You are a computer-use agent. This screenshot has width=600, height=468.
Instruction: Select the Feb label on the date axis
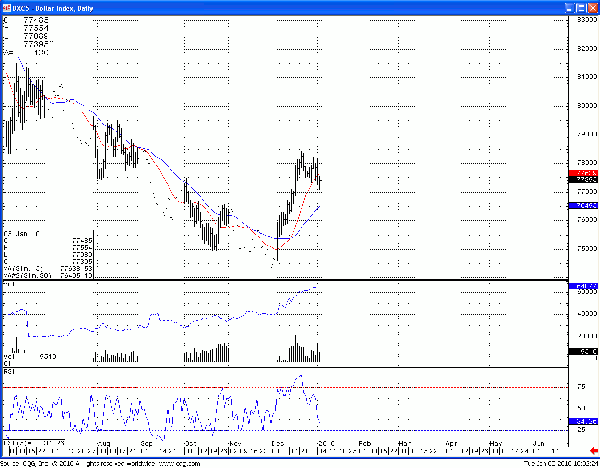pos(364,440)
